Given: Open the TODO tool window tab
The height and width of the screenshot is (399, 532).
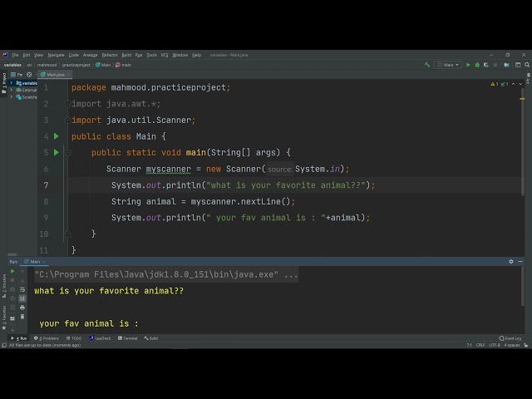Looking at the screenshot, I should tap(74, 338).
